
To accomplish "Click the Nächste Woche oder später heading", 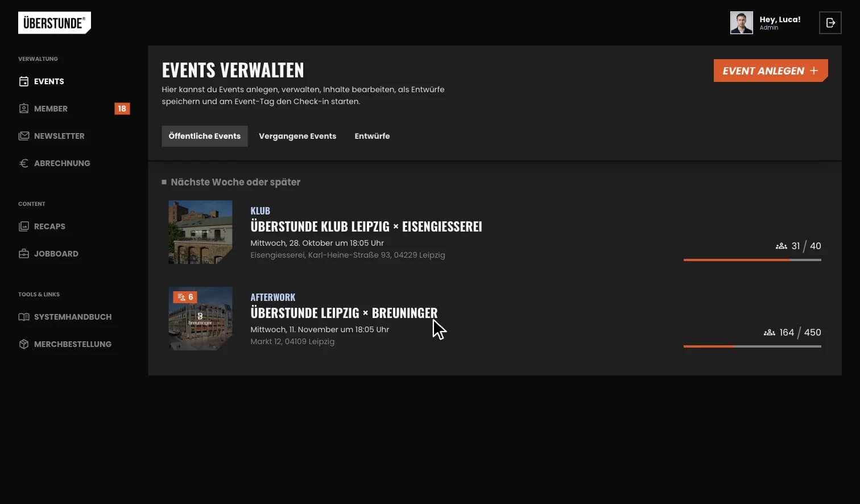I will tap(235, 182).
